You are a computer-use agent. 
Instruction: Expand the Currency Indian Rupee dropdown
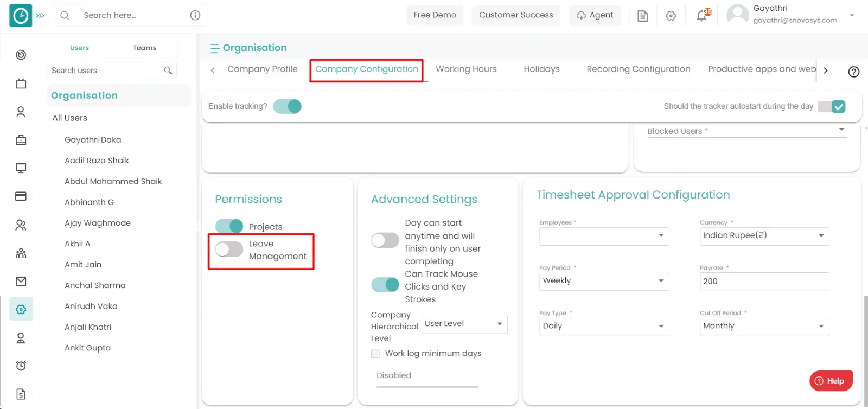[x=764, y=236]
